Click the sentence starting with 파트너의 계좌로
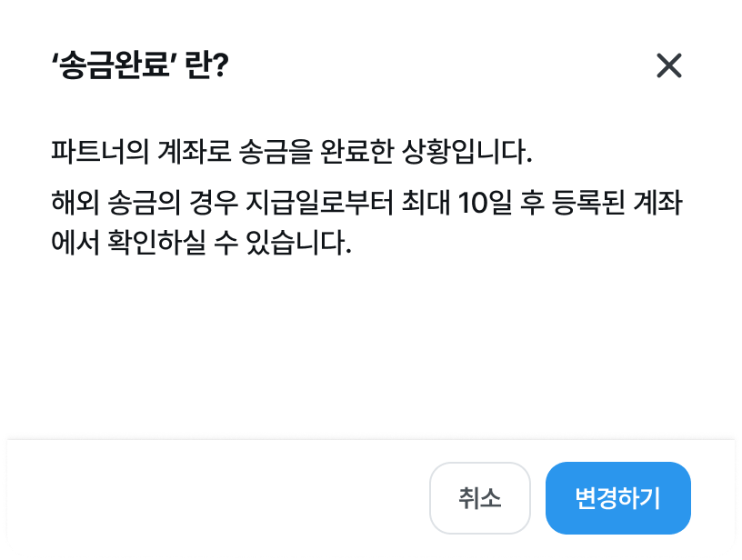 291,151
